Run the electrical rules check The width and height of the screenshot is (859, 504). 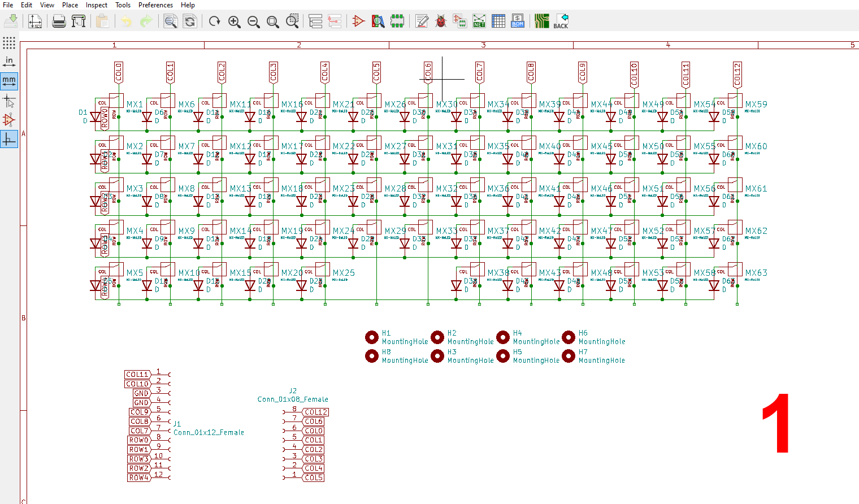[x=441, y=20]
